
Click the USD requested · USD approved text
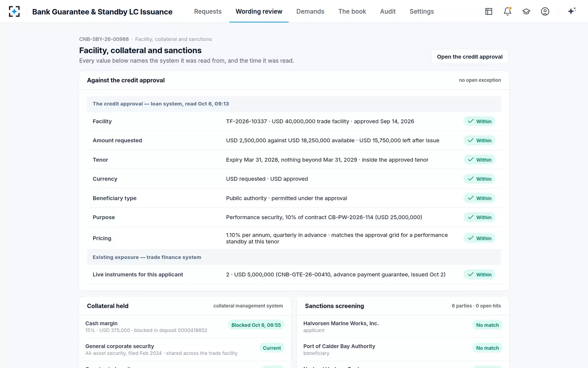pos(267,179)
